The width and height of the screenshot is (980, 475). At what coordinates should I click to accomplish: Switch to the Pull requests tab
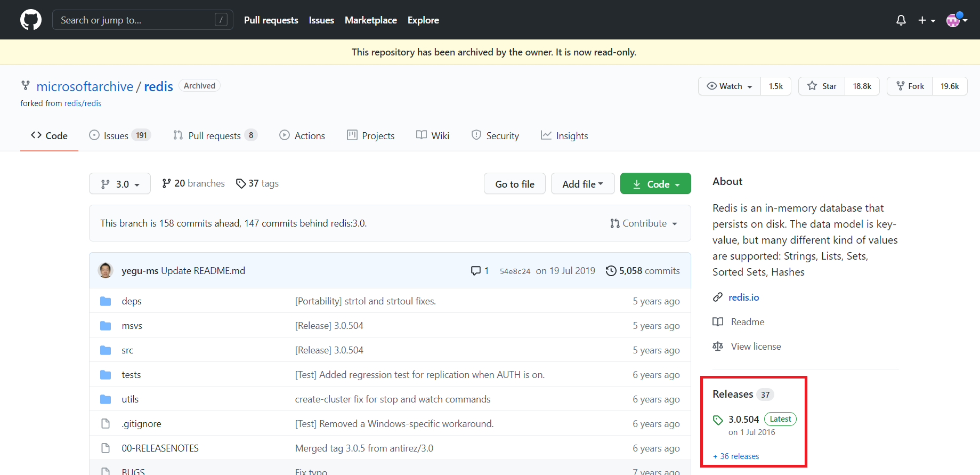(x=215, y=135)
